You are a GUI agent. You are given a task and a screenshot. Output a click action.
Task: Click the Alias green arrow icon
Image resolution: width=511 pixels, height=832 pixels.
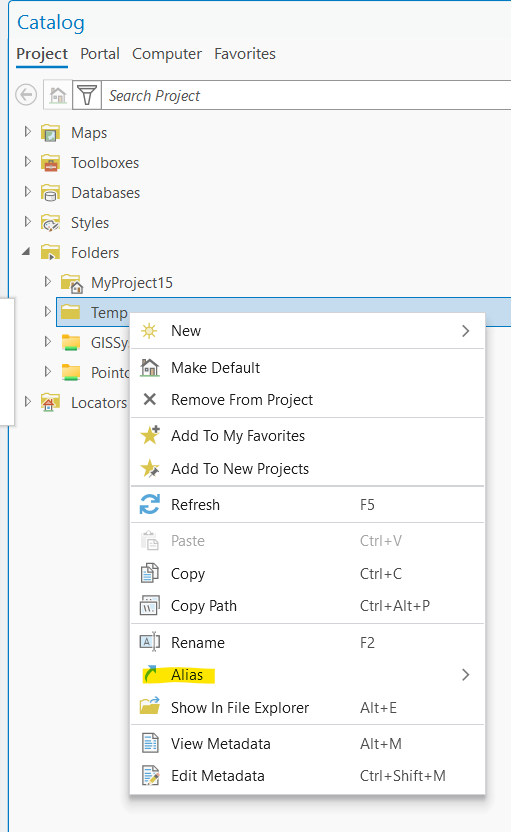151,674
